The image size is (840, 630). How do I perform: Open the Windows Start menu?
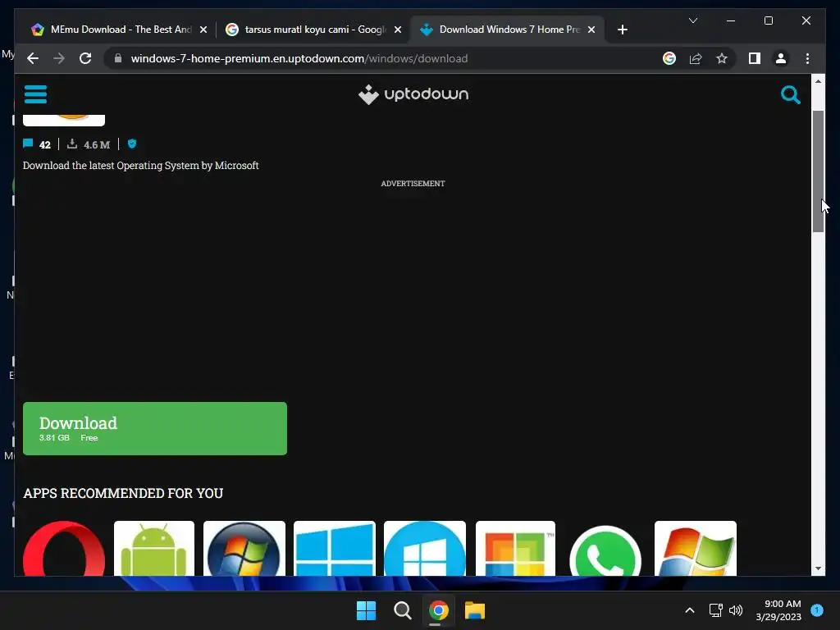point(367,610)
